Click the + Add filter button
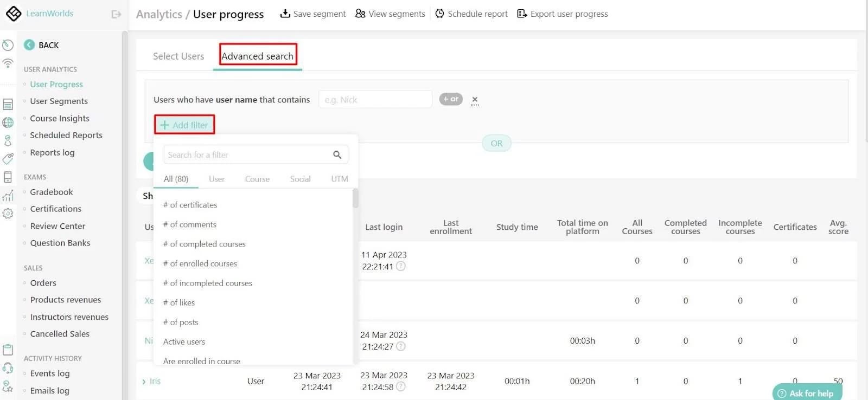The width and height of the screenshot is (868, 400). point(184,125)
